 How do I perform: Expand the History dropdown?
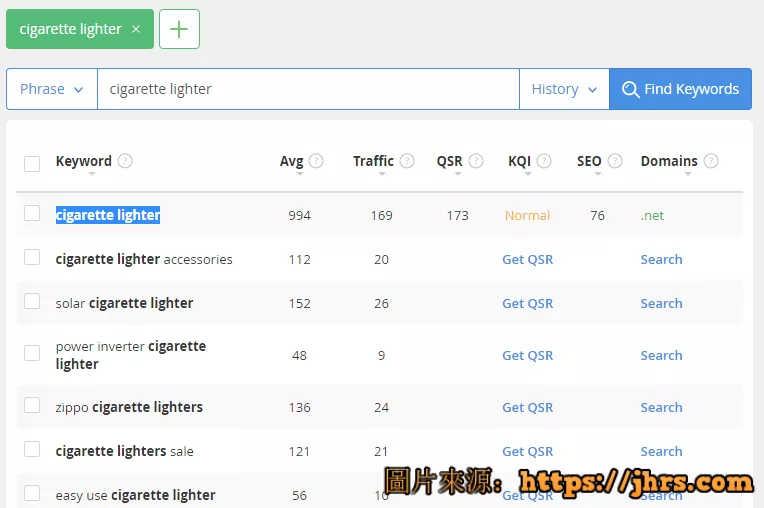564,89
